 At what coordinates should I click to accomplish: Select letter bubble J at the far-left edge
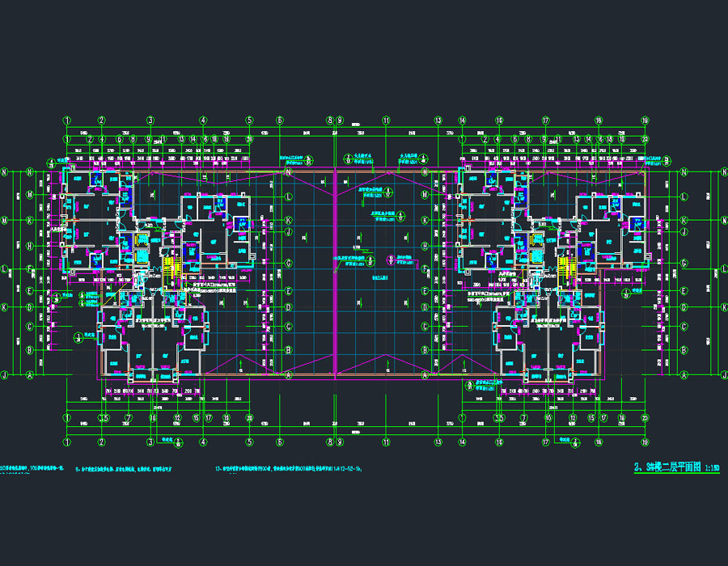[5, 374]
